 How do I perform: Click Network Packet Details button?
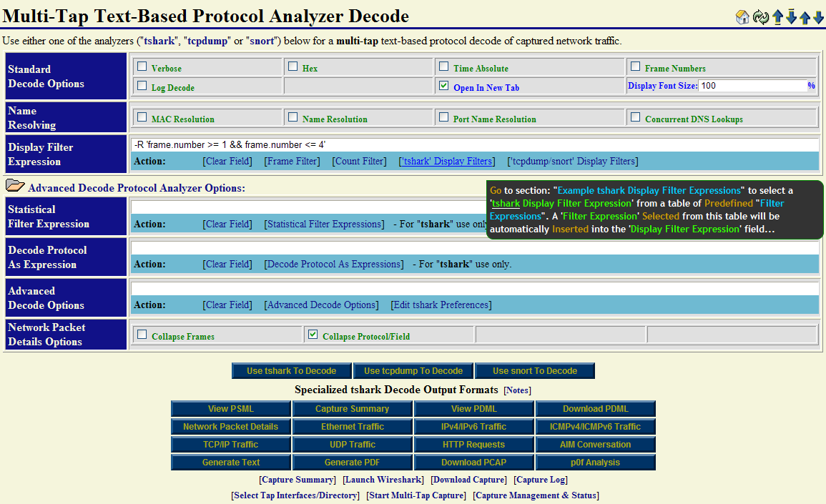pyautogui.click(x=231, y=427)
